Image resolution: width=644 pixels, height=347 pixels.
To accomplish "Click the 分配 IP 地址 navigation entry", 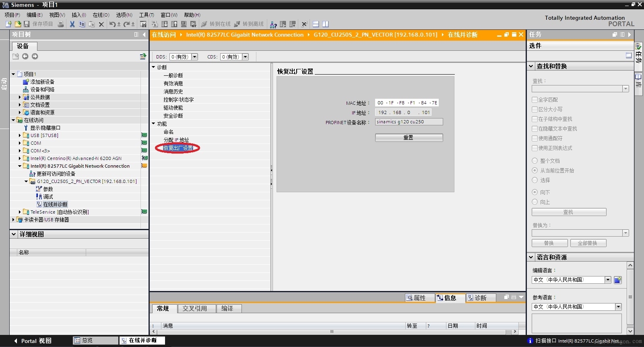I will click(x=176, y=140).
